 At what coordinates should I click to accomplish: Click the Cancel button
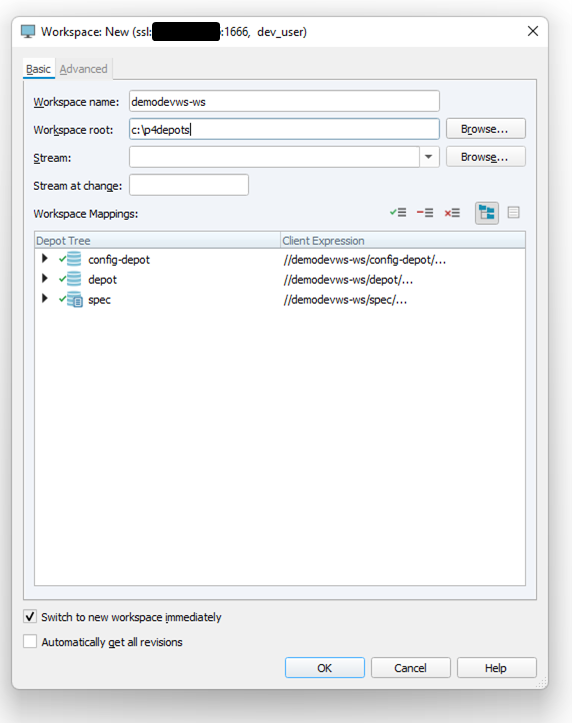coord(410,668)
